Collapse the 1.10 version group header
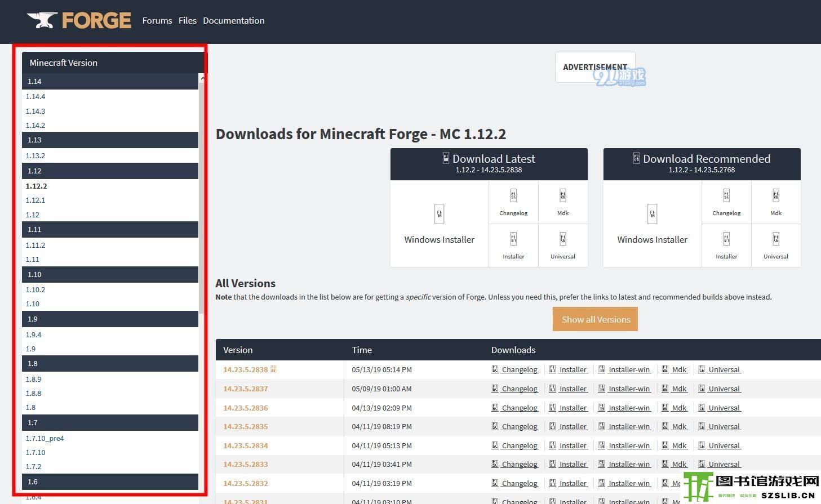Screen dimensions: 821x504 point(110,274)
